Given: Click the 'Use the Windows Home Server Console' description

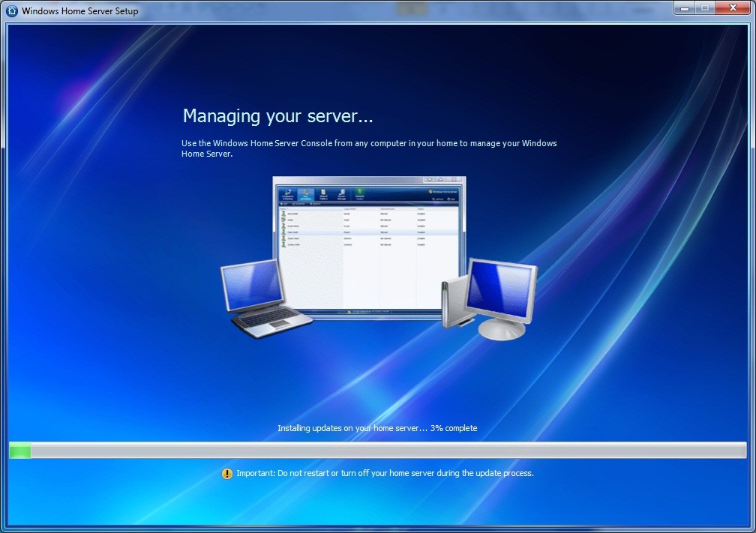Looking at the screenshot, I should 369,148.
